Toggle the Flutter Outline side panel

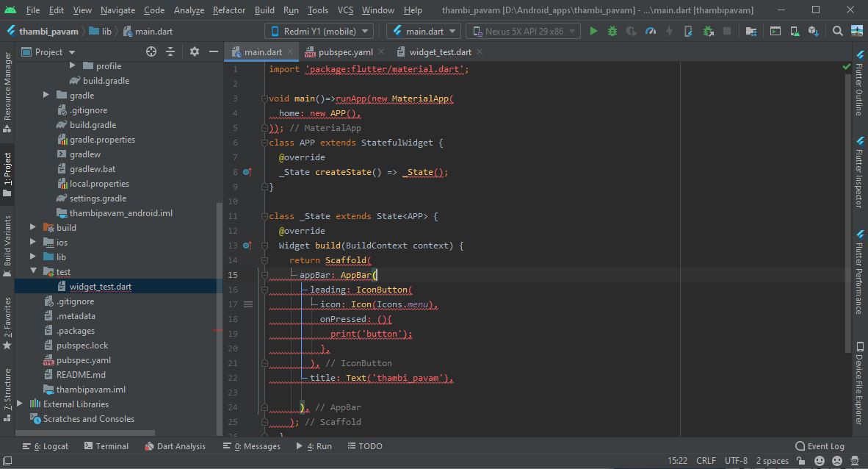(860, 82)
